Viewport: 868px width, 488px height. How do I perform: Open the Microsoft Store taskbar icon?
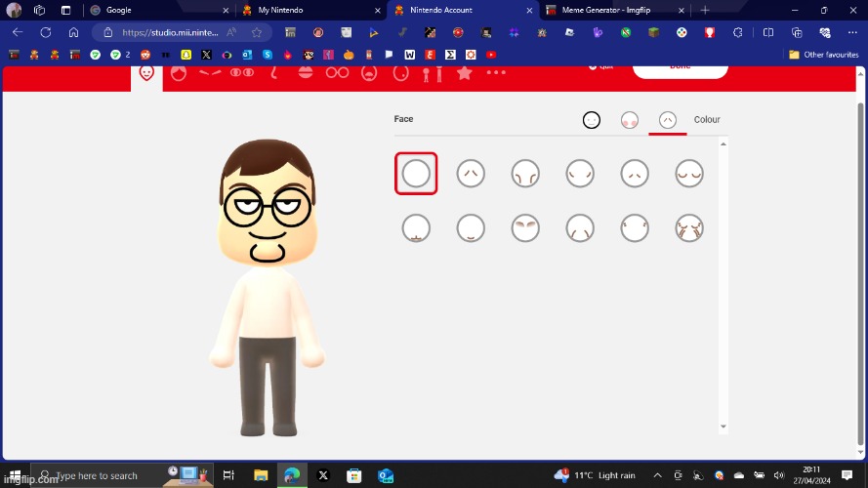point(353,475)
